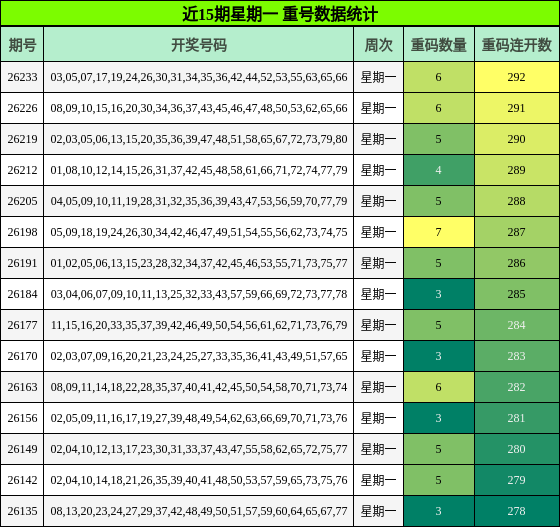The image size is (560, 527).
Task: Select period number 26233
Action: click(22, 77)
